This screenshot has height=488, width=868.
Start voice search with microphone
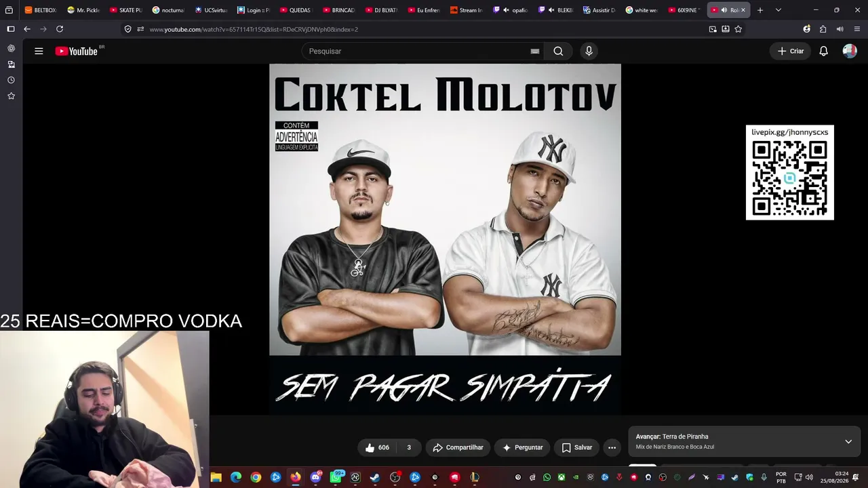(589, 51)
